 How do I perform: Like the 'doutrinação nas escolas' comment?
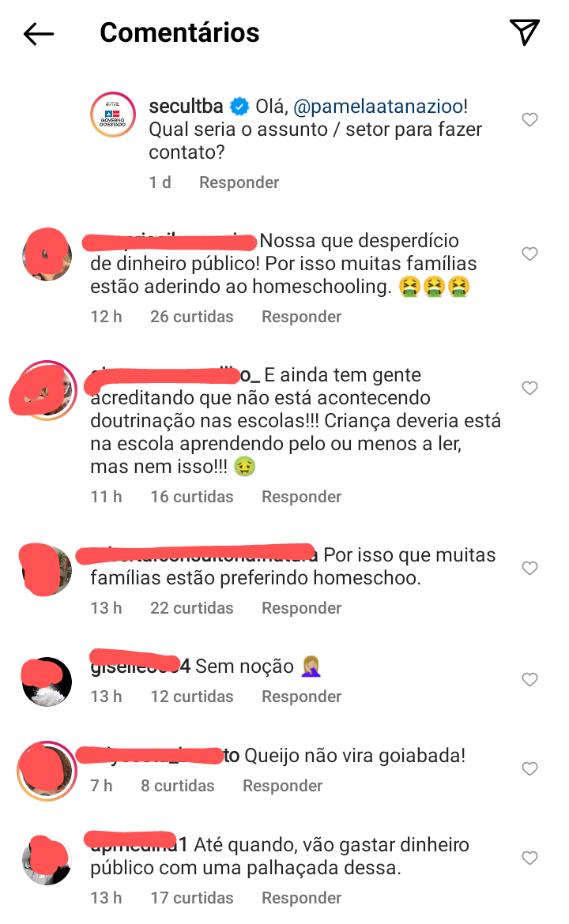[529, 389]
